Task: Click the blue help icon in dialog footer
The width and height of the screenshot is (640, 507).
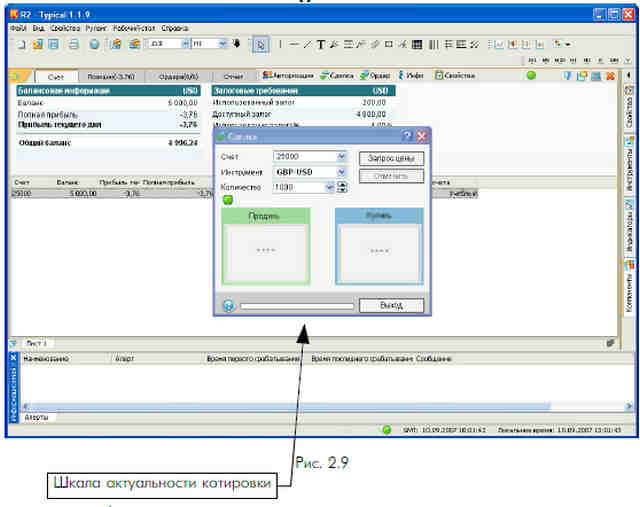Action: (x=229, y=305)
